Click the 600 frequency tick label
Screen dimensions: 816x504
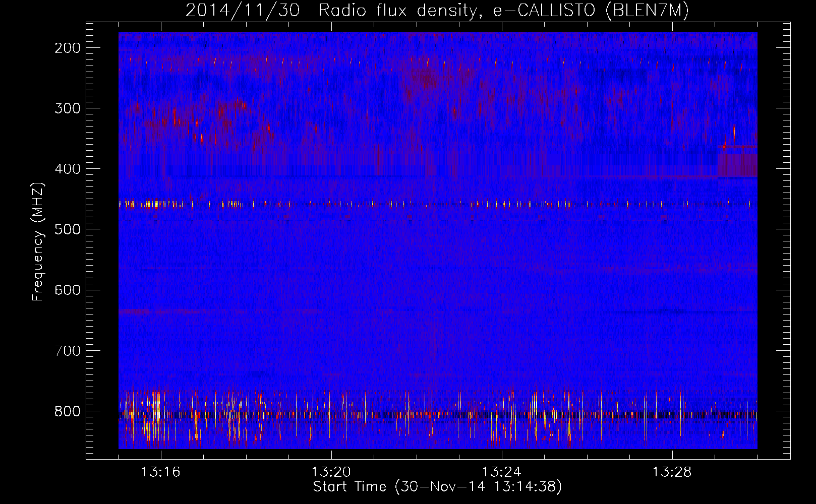click(x=67, y=290)
